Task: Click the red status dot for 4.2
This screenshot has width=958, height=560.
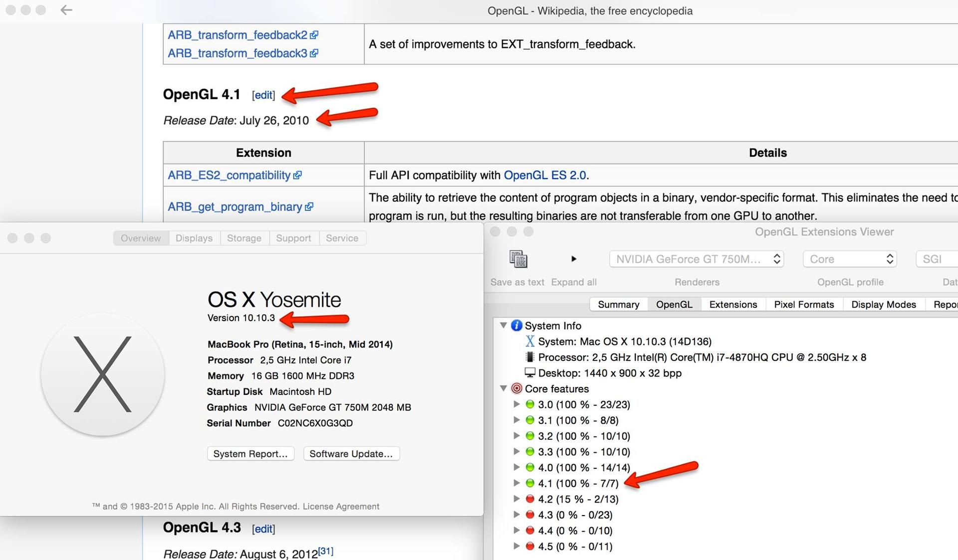Action: [530, 499]
